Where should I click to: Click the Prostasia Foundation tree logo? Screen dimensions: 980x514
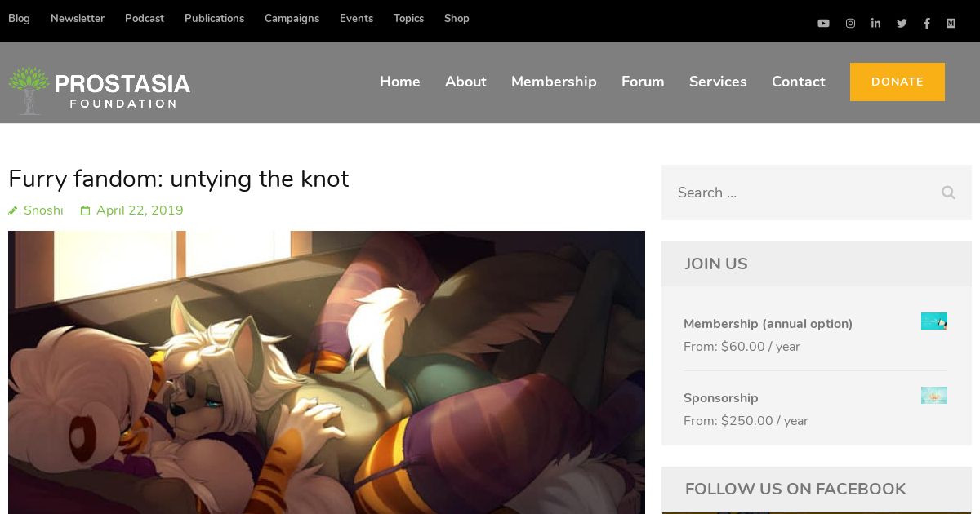point(29,90)
